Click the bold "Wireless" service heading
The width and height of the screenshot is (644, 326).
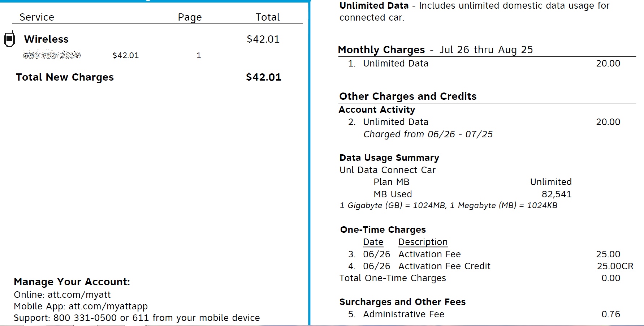46,39
